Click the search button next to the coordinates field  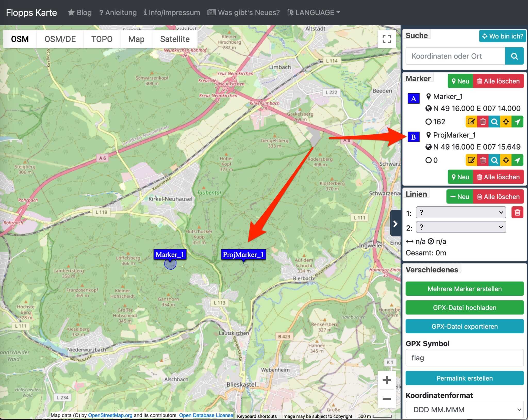click(x=514, y=56)
